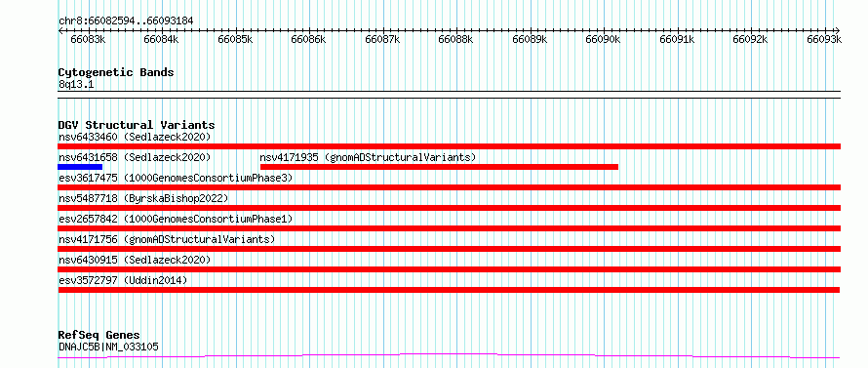868x368 pixels.
Task: Open nsv6430915 (Sedlazeck2020) variant
Action: pos(135,260)
